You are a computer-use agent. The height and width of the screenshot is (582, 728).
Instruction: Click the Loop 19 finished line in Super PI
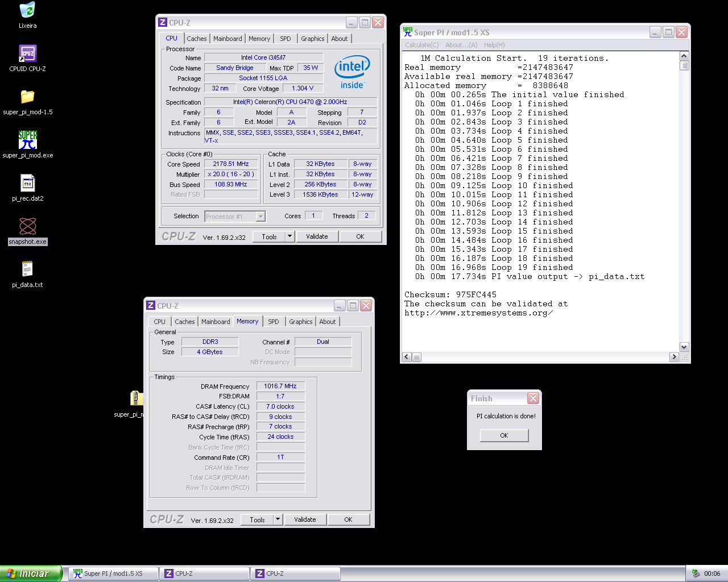[x=494, y=267]
